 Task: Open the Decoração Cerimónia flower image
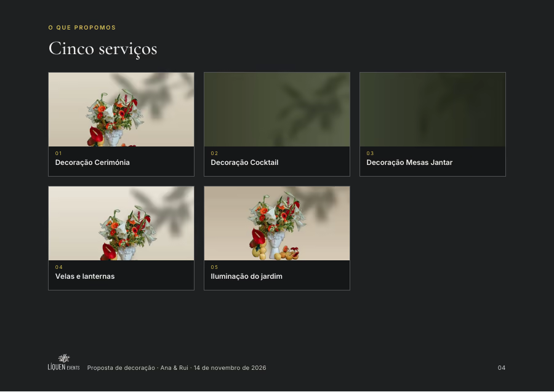click(x=121, y=110)
